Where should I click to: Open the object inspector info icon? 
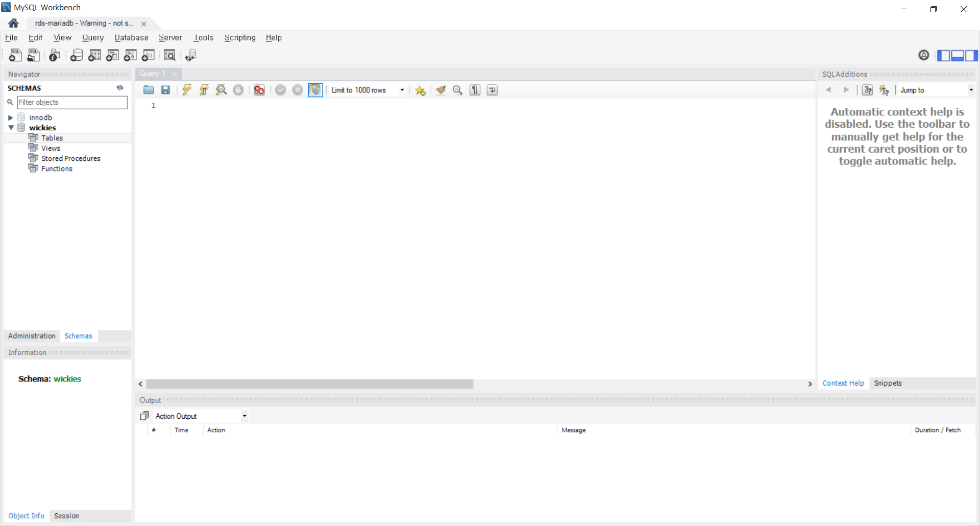coord(55,55)
